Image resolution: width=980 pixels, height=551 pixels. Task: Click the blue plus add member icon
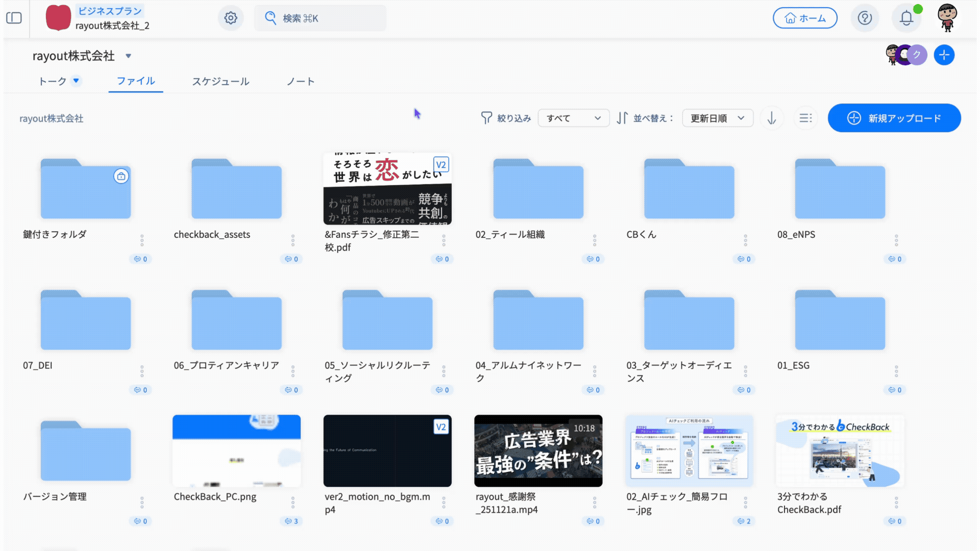point(944,55)
